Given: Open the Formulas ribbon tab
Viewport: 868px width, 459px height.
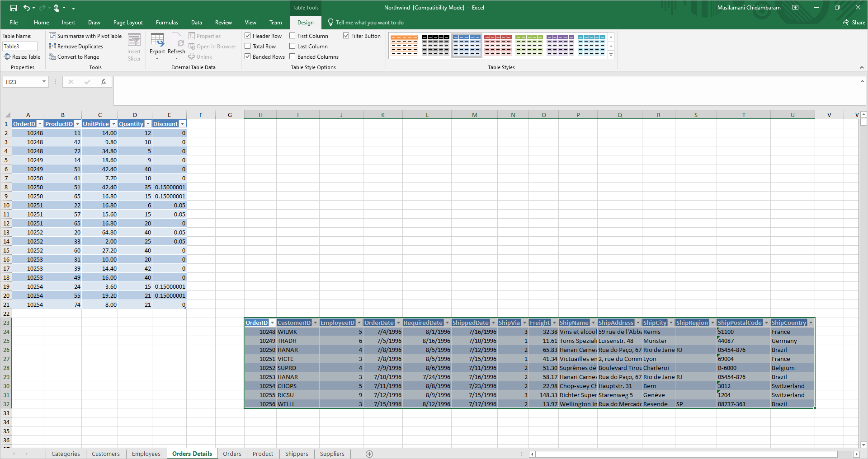Looking at the screenshot, I should click(167, 22).
